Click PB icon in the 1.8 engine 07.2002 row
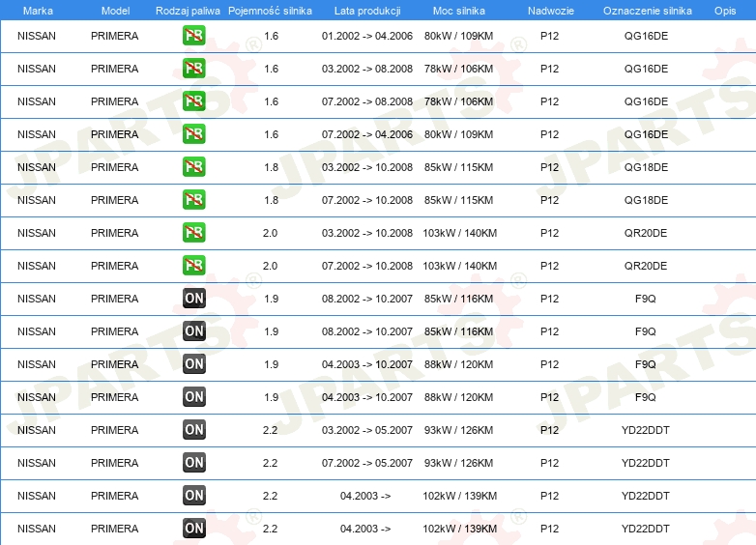The width and height of the screenshot is (756, 545). [194, 200]
